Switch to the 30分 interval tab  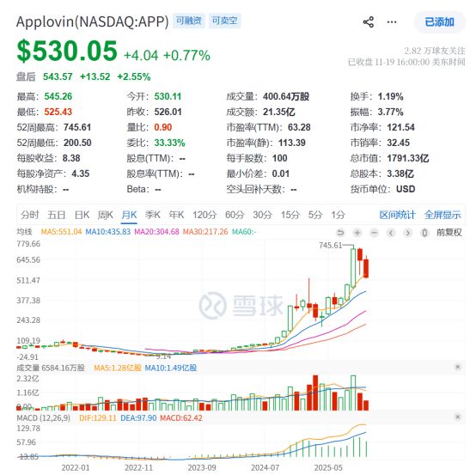point(262,215)
